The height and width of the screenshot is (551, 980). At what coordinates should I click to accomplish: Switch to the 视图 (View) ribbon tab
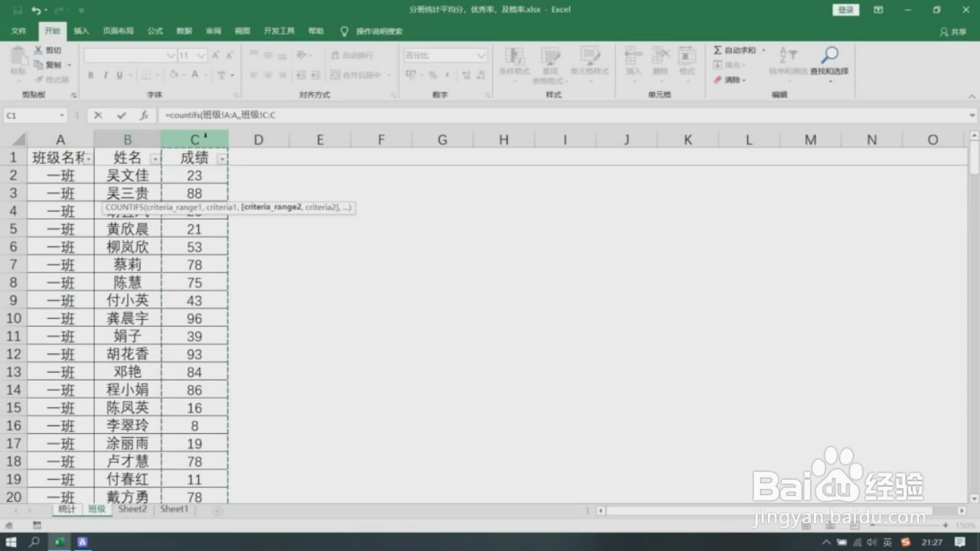(x=242, y=31)
